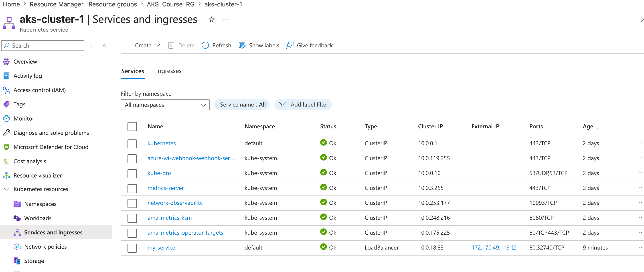Screen dimensions: 644x272
Task: Sort by the Namespace column header
Action: (x=259, y=126)
